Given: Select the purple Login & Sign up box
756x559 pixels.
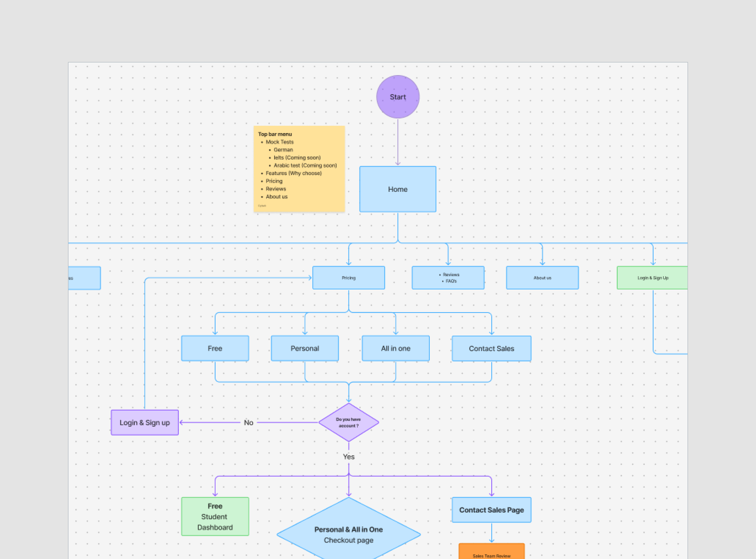Looking at the screenshot, I should [145, 423].
